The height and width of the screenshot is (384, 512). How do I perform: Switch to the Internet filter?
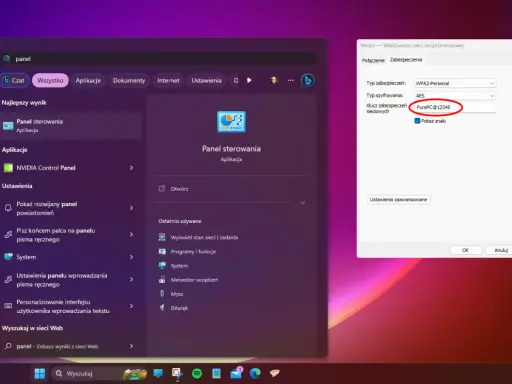pyautogui.click(x=168, y=80)
